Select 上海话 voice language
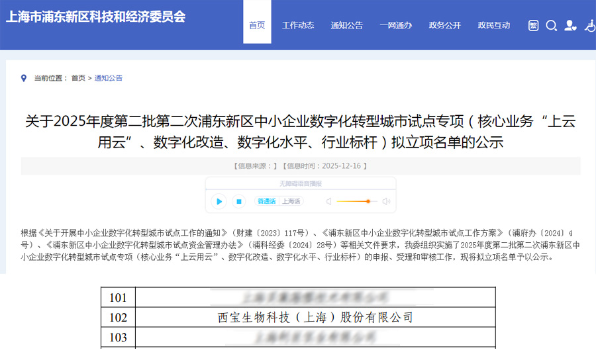Viewport: 596px width, 364px height. [290, 201]
